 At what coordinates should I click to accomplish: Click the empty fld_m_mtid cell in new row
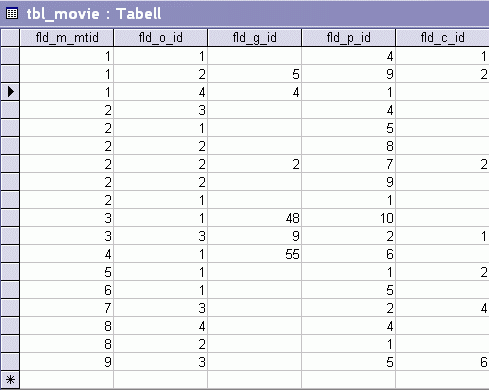[x=67, y=379]
